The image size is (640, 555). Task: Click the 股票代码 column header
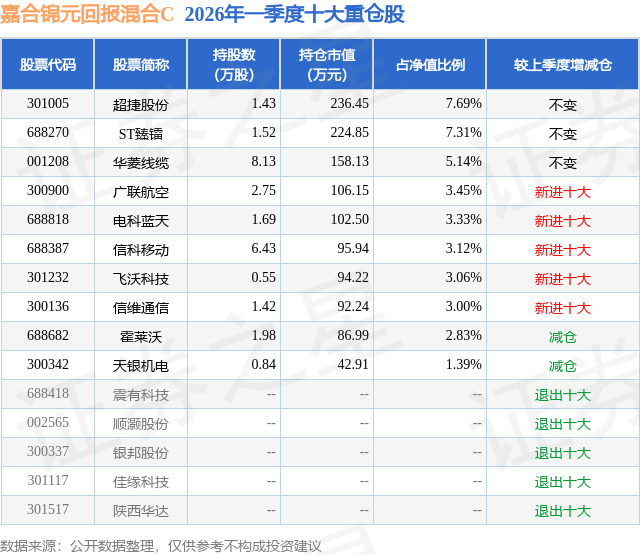(x=48, y=64)
